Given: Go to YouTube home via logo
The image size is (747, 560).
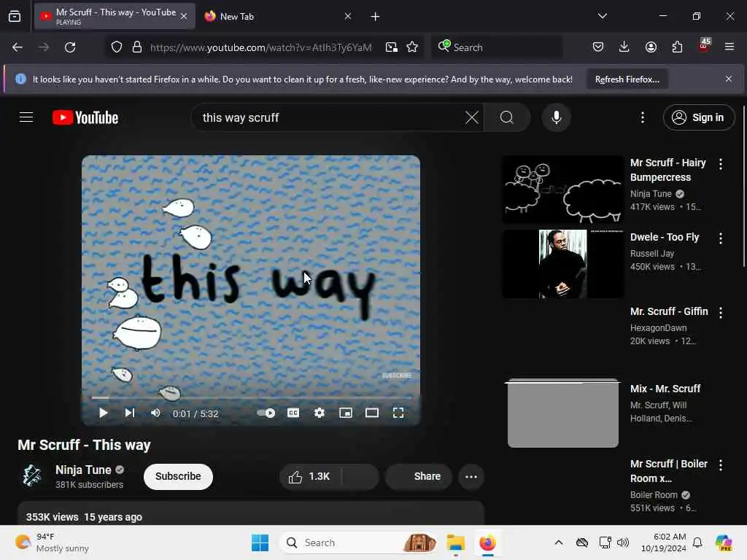Looking at the screenshot, I should pyautogui.click(x=85, y=117).
